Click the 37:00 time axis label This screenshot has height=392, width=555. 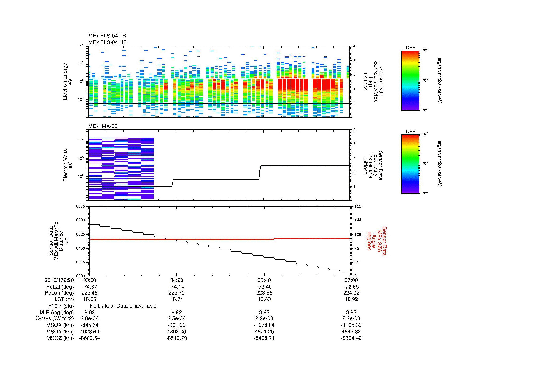[351, 280]
